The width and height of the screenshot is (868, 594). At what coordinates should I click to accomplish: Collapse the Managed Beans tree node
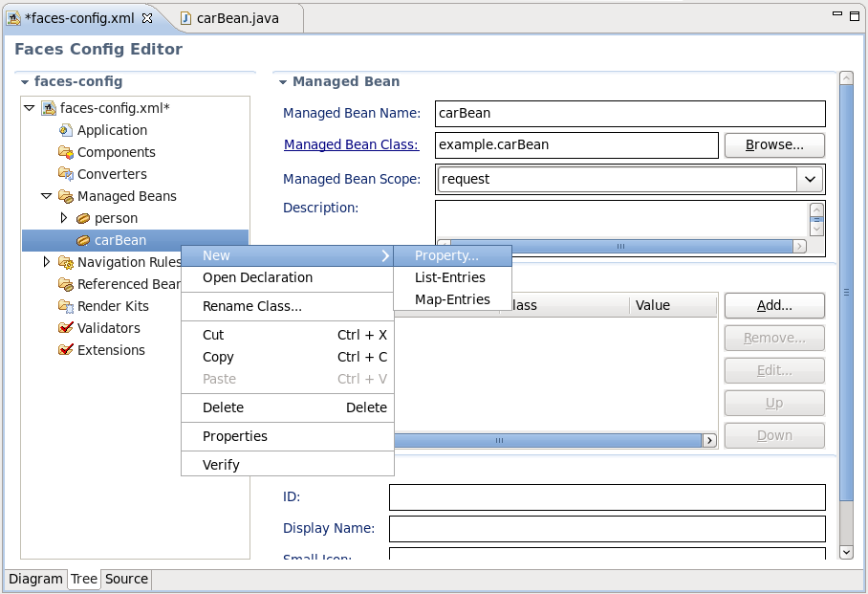point(45,195)
